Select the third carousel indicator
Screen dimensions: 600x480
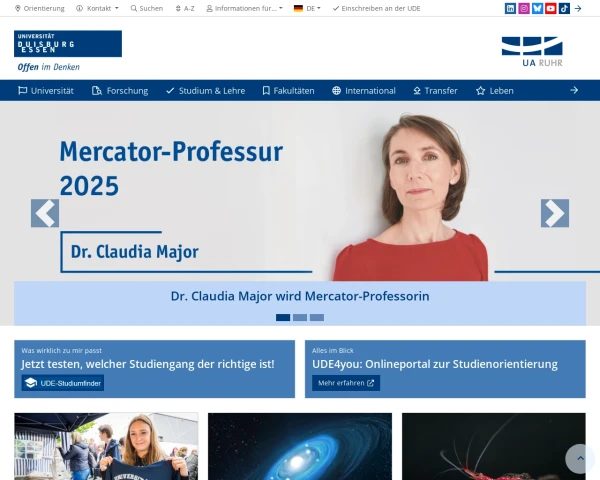(x=317, y=317)
